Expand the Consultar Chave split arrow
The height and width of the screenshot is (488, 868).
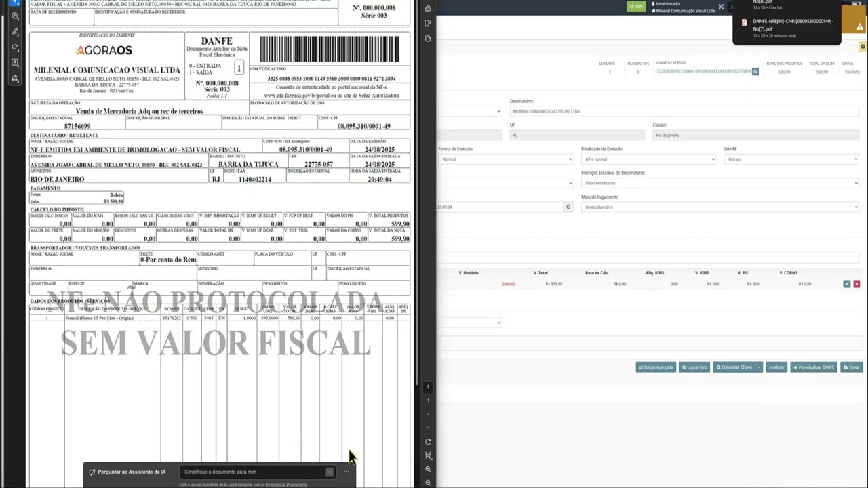click(759, 367)
